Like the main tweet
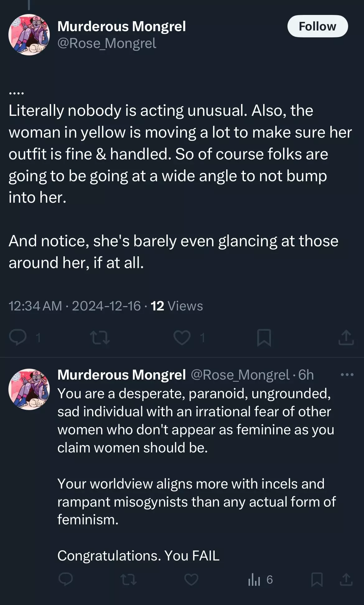Image resolution: width=364 pixels, height=605 pixels. coord(182,338)
